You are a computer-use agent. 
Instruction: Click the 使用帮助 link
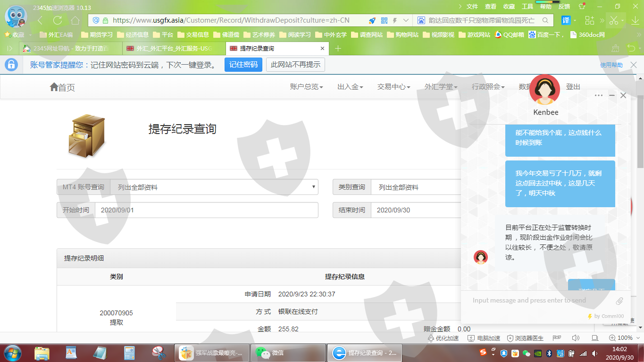611,65
